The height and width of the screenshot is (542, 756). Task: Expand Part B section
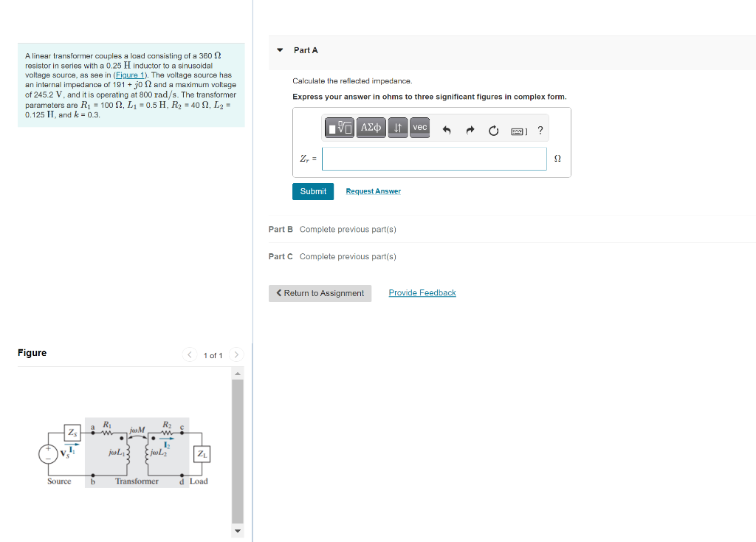coord(280,229)
